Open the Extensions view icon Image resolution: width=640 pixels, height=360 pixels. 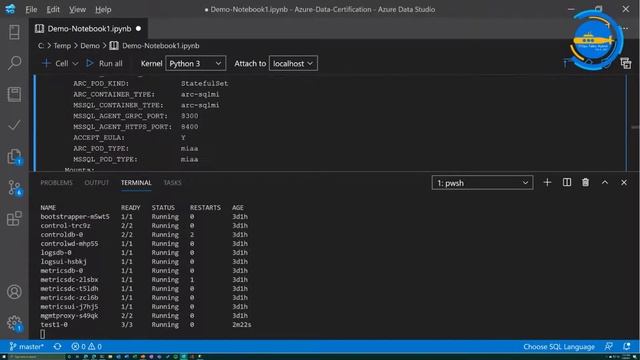coord(14,219)
